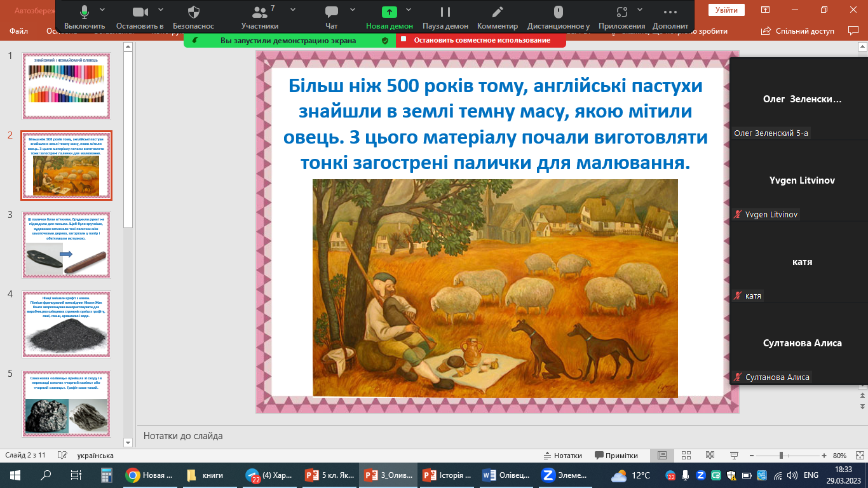Click the 80% zoom level

point(839,456)
